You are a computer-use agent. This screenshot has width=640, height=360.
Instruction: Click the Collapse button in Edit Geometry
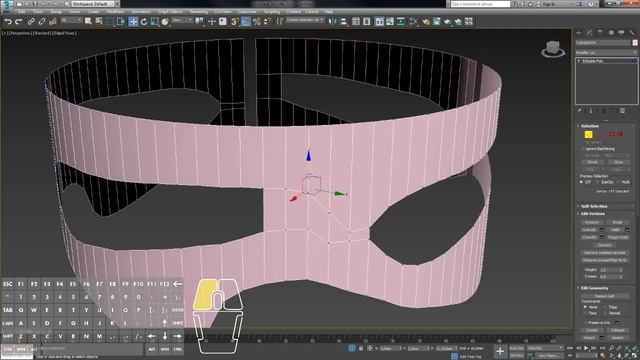(x=618, y=330)
